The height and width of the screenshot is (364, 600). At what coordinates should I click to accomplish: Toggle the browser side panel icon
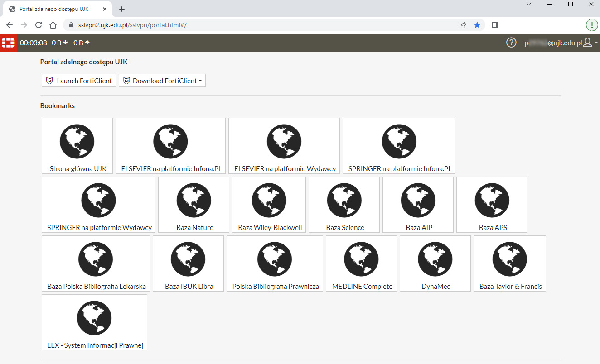pos(495,25)
